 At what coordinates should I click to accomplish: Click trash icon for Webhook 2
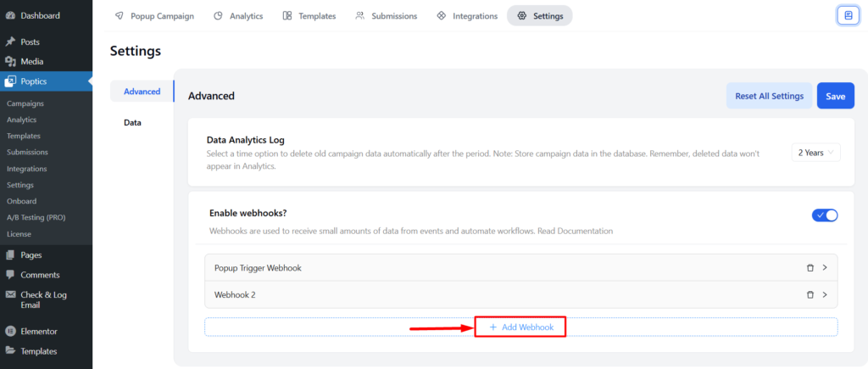(x=810, y=294)
